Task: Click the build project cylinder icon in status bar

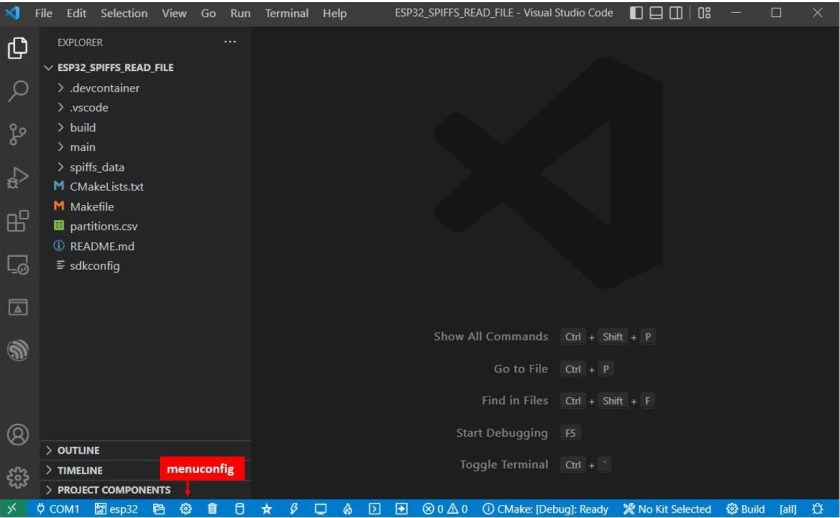Action: [239, 509]
